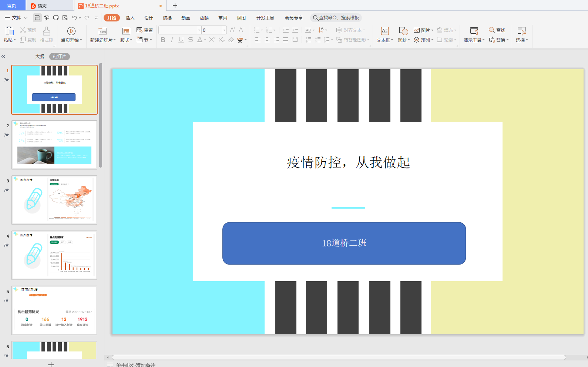
Task: Click the Undo arrow icon
Action: [x=74, y=18]
